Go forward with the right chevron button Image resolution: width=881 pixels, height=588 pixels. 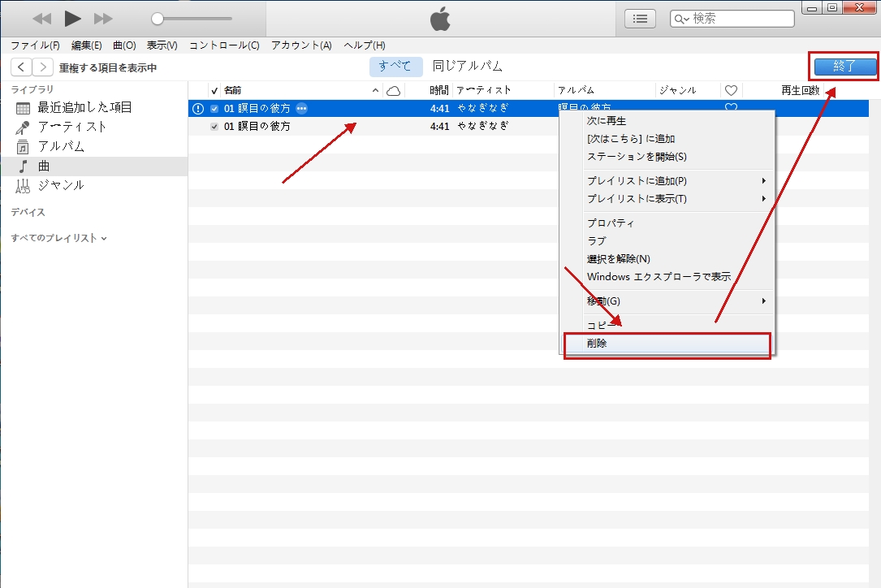43,67
